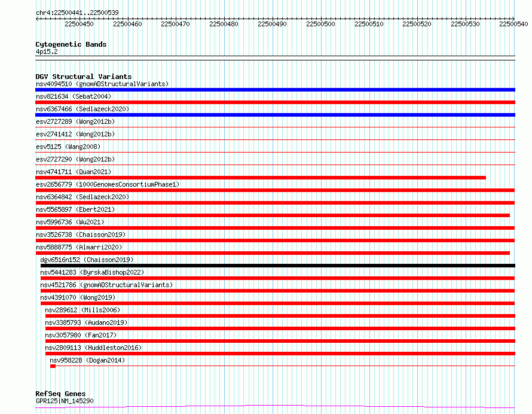This screenshot has width=532, height=414.
Task: Click the nsv5565897 (Ebert2021) label
Action: click(x=75, y=209)
